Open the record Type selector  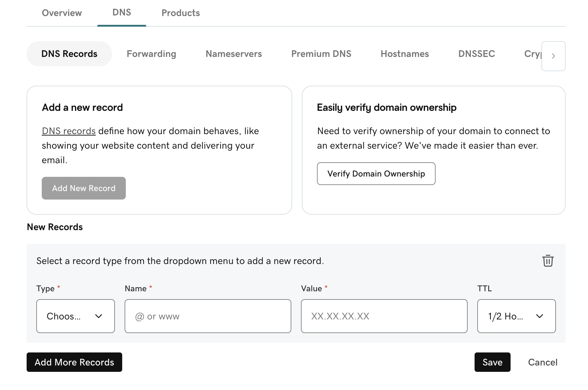point(75,316)
